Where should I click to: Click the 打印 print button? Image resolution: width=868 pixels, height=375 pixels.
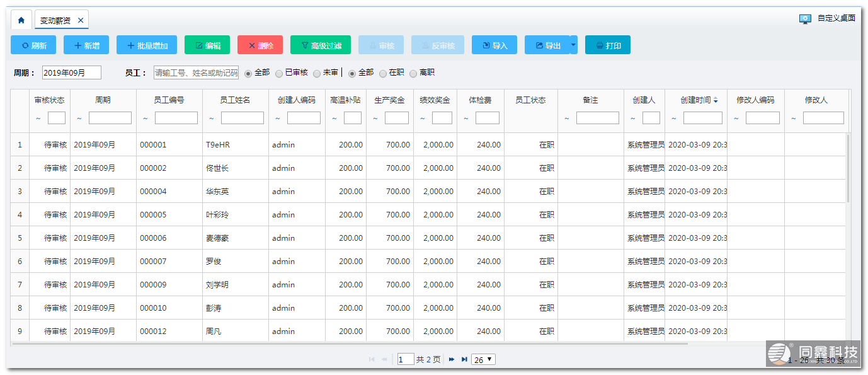tap(608, 45)
